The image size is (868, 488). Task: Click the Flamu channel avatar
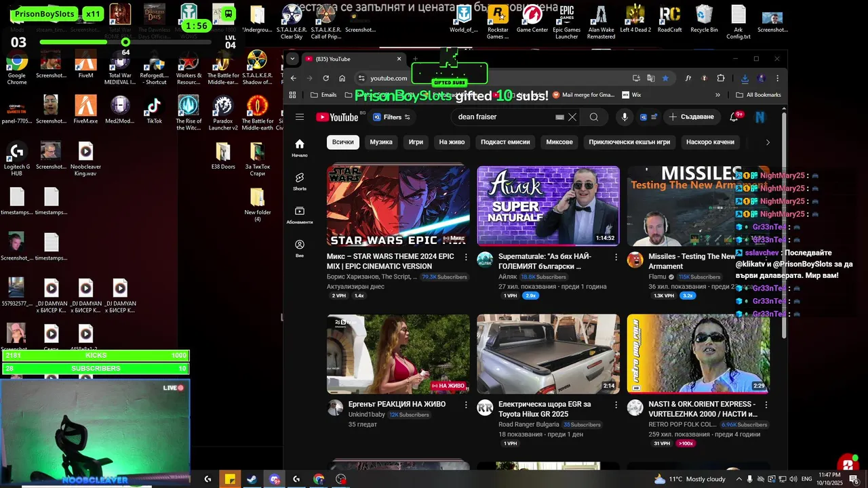(x=635, y=260)
